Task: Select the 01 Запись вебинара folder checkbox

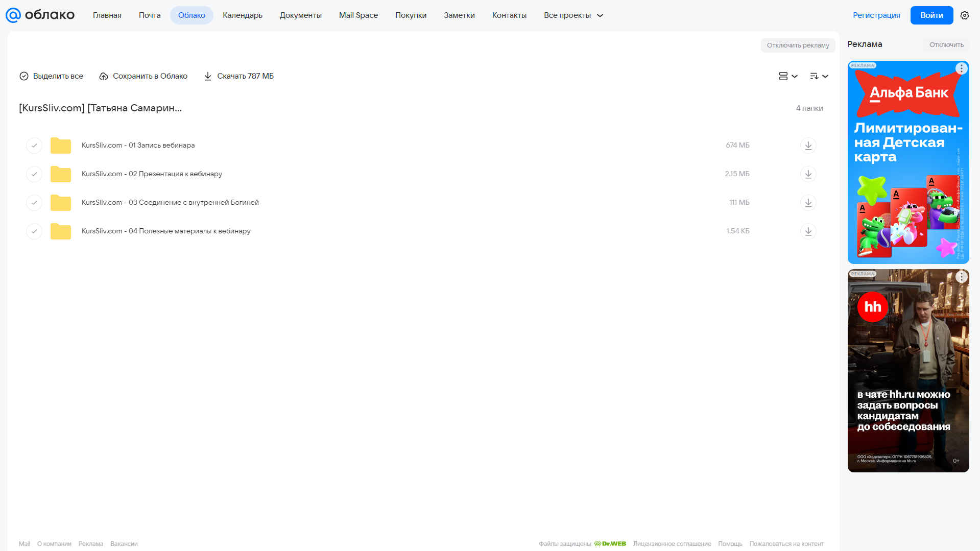Action: 34,146
